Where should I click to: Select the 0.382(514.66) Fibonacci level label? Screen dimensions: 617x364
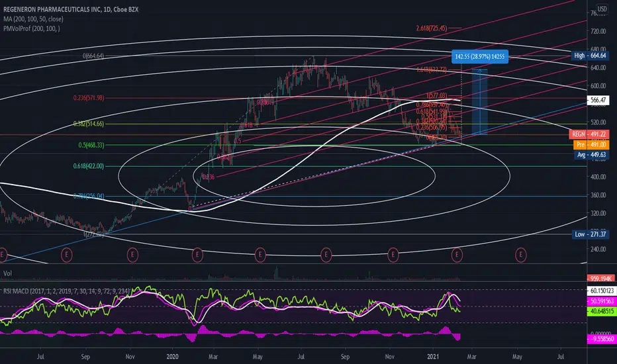point(89,124)
